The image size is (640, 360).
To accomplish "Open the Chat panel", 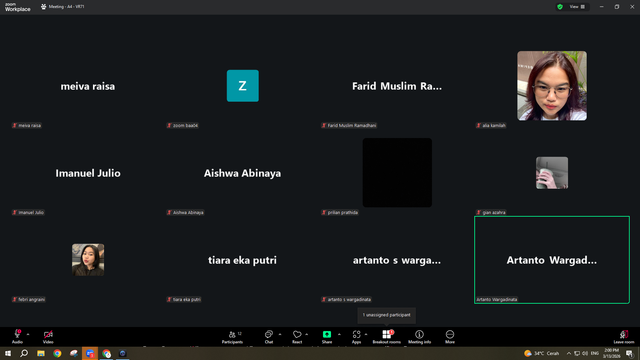I will coord(269,337).
